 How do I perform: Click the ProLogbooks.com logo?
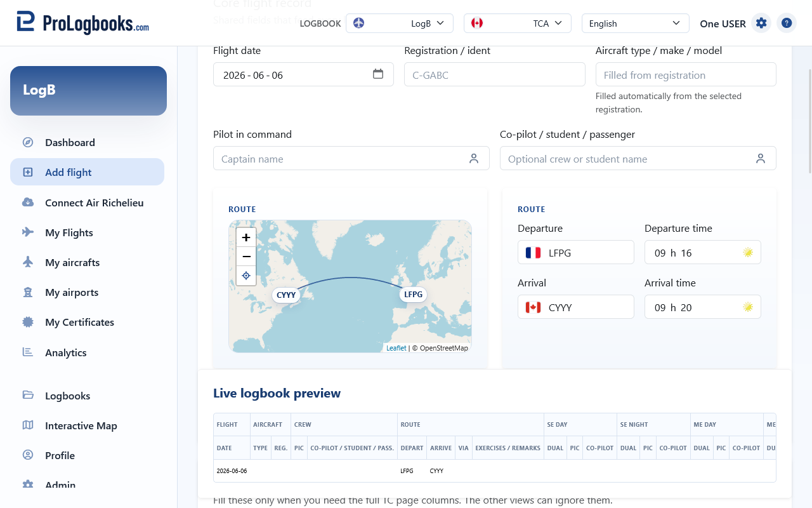(82, 23)
